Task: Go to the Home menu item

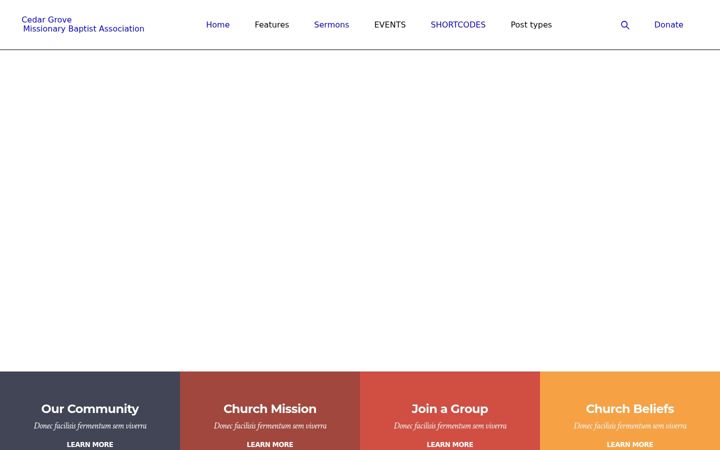Action: 218,25
